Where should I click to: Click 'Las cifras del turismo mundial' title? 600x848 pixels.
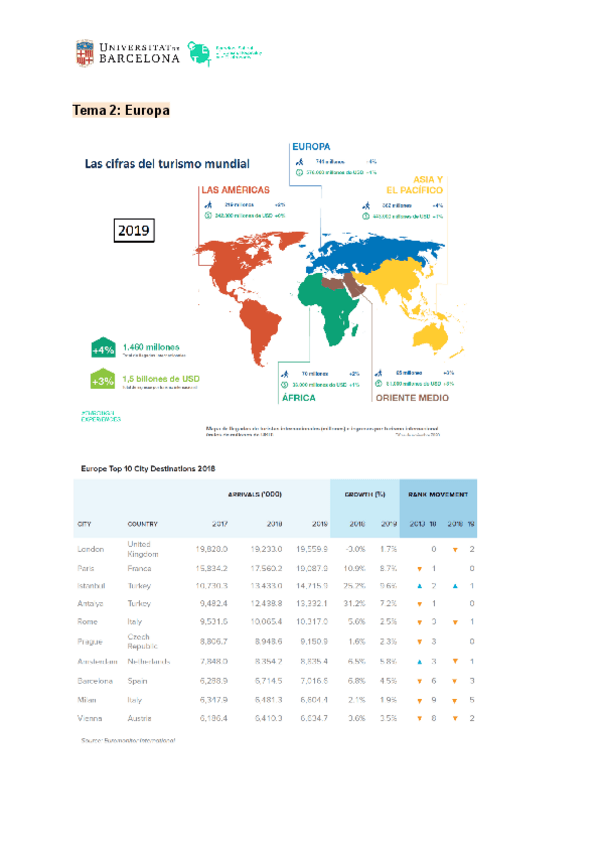click(167, 164)
